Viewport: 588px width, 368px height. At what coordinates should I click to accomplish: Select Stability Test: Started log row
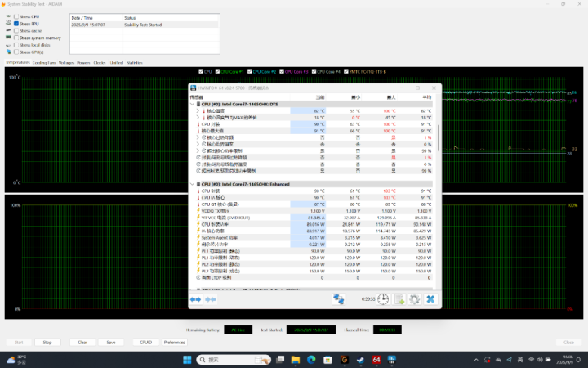tap(145, 25)
